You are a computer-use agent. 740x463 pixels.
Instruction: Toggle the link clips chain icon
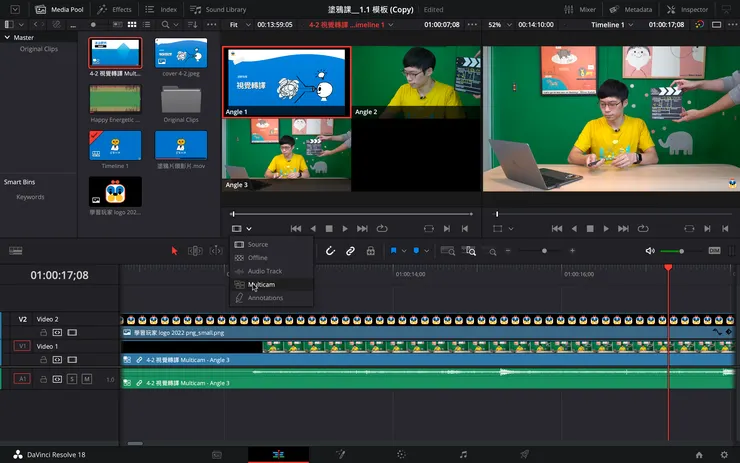pyautogui.click(x=350, y=251)
